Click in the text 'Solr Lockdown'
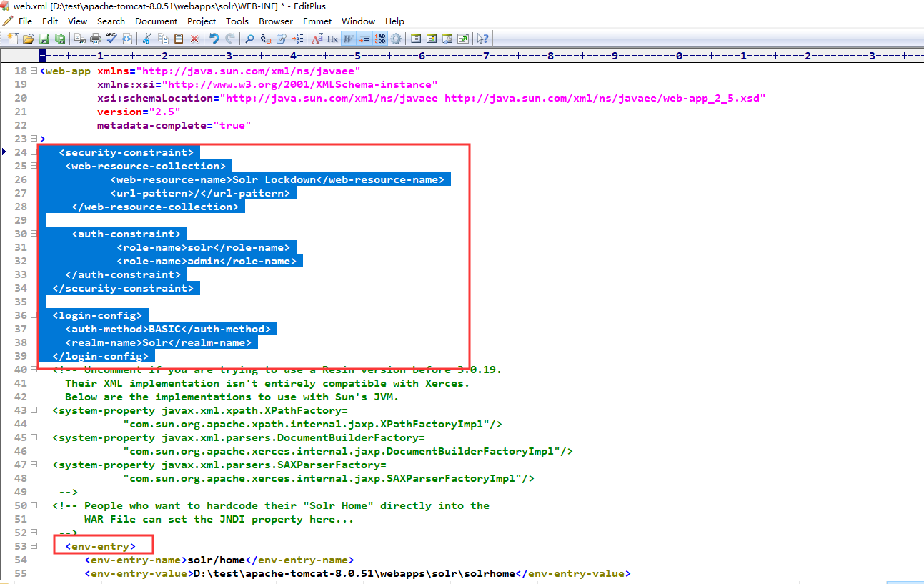924x584 pixels. [x=274, y=179]
